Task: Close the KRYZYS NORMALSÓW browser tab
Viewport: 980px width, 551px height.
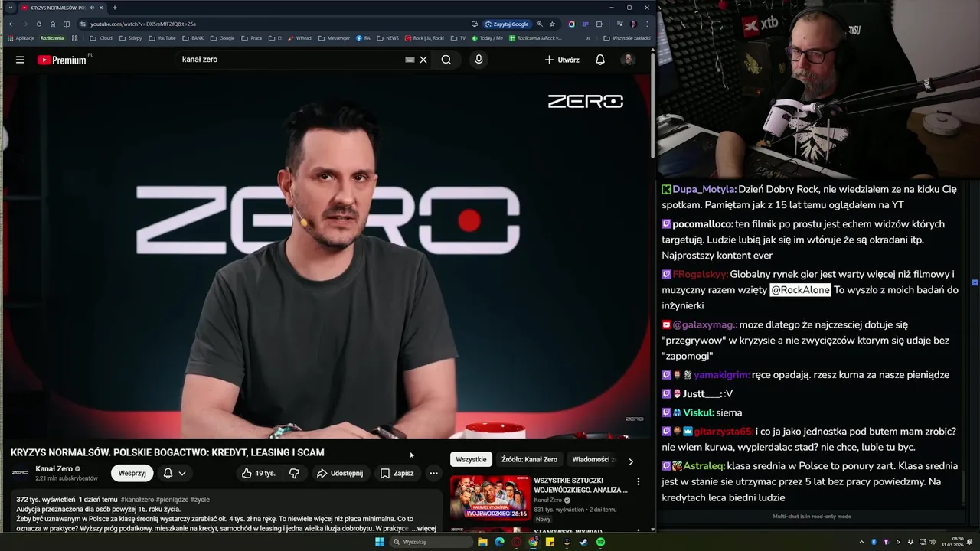Action: coord(100,8)
